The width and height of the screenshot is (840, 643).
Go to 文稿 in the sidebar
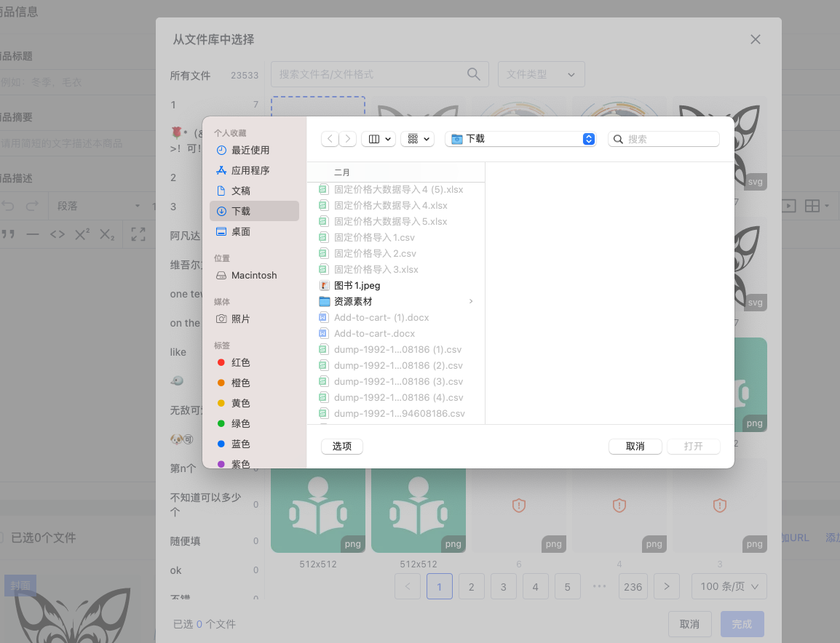[x=240, y=191]
